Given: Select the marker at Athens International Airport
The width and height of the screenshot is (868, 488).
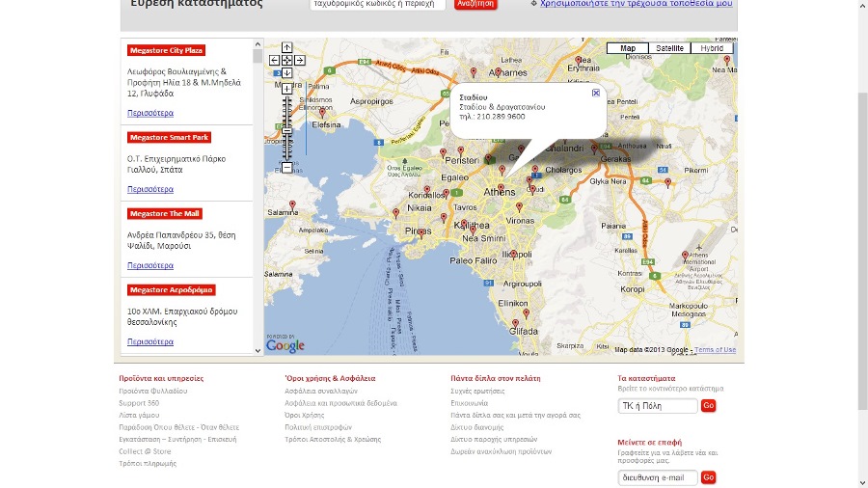Looking at the screenshot, I should [x=686, y=256].
